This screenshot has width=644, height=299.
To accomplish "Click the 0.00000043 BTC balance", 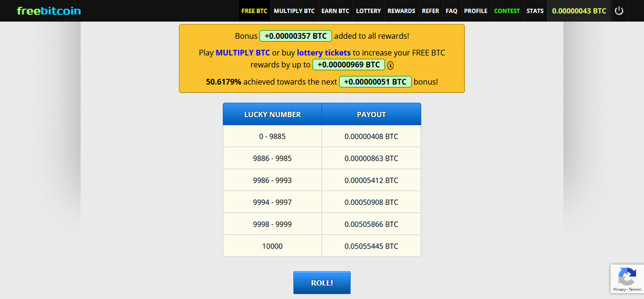I will [579, 11].
